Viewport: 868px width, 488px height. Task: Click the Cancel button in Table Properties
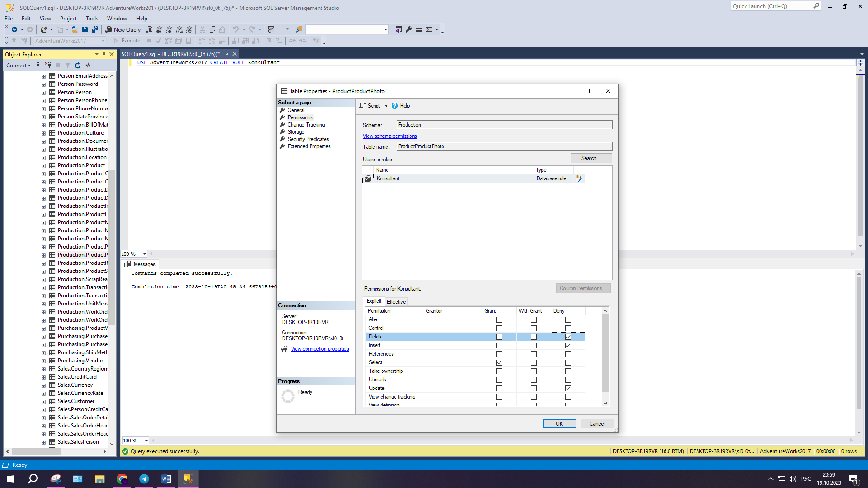click(x=597, y=424)
